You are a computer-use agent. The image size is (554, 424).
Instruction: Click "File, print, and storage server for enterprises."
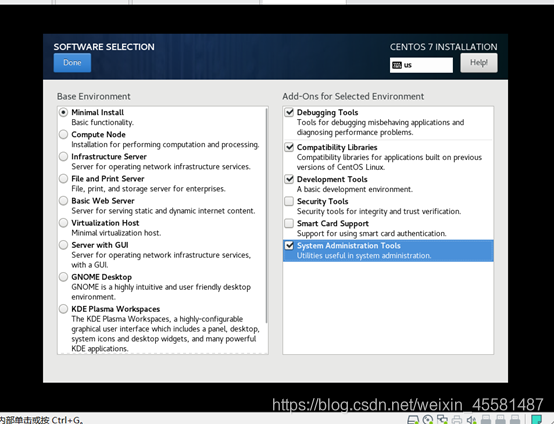coord(148,189)
